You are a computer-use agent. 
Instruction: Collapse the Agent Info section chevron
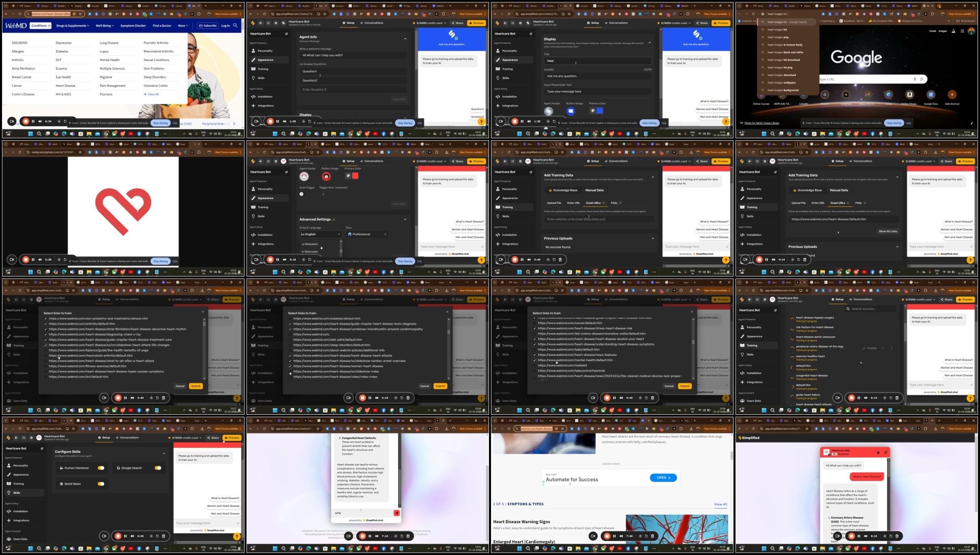click(405, 39)
